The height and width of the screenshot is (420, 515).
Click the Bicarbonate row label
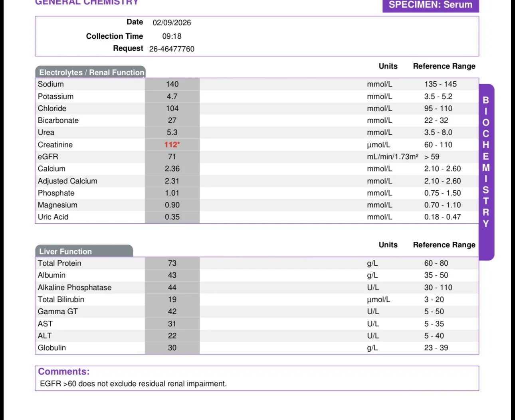point(58,120)
